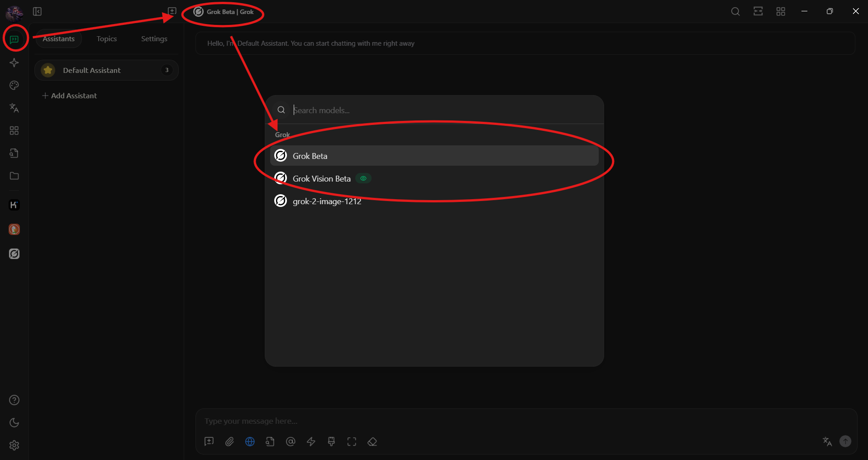The image size is (868, 460).
Task: Click the topic count badge 3
Action: pyautogui.click(x=167, y=70)
